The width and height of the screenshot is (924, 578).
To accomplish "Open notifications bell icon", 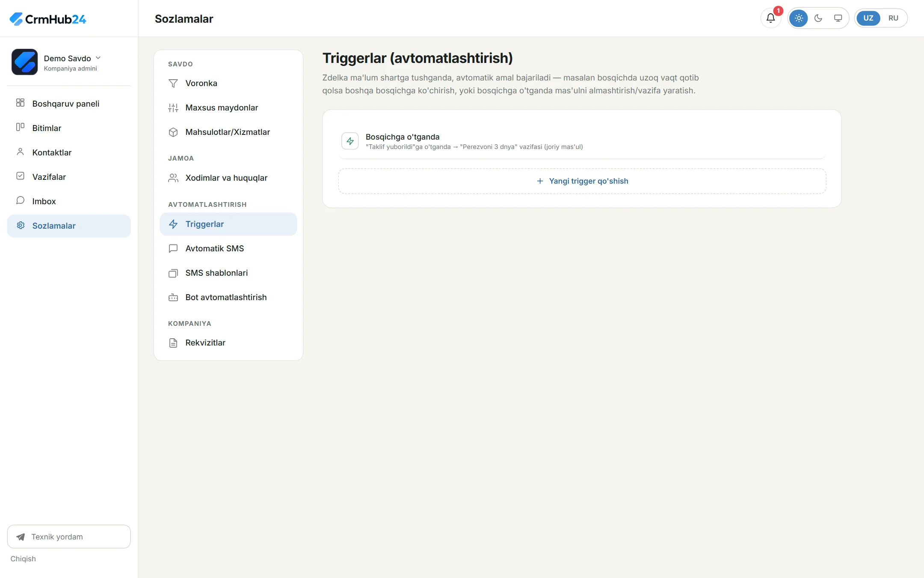I will 770,18.
